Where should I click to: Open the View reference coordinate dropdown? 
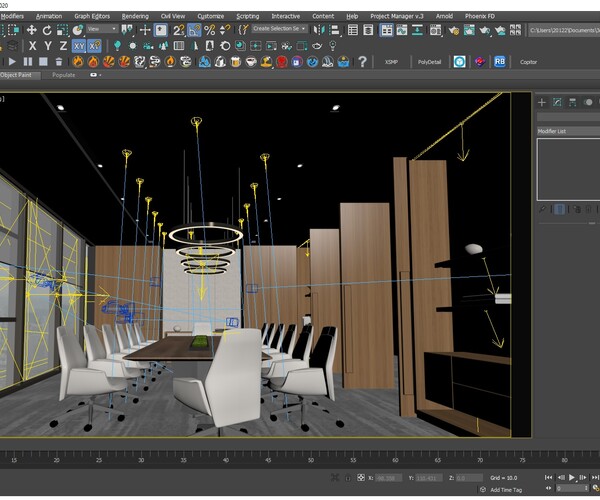coord(100,30)
